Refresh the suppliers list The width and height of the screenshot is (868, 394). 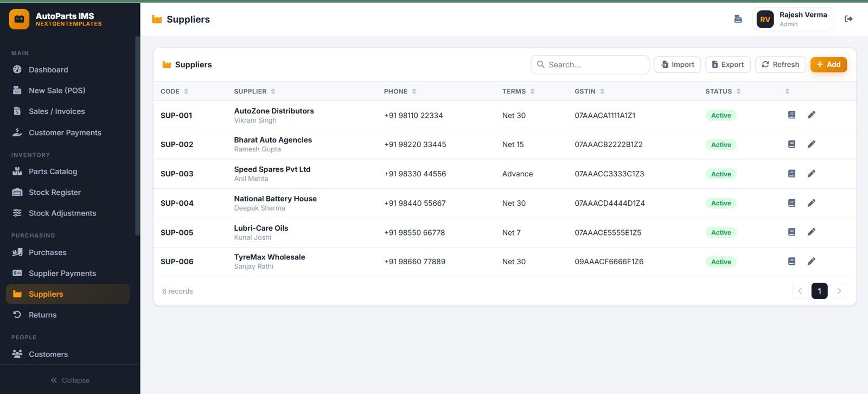click(x=781, y=65)
